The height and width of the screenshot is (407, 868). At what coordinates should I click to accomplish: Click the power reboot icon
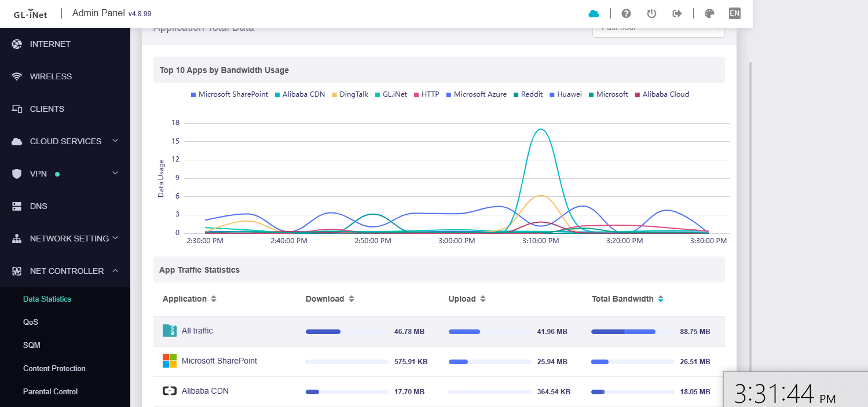[x=651, y=13]
